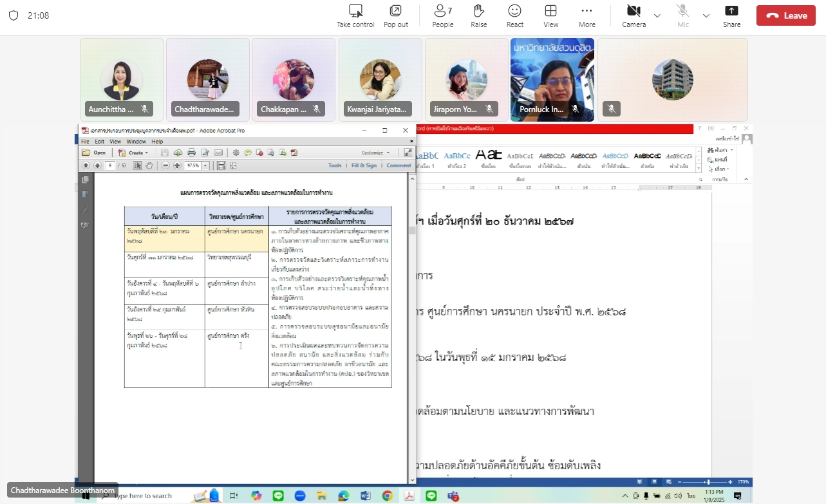Open the React emoji menu

click(514, 16)
